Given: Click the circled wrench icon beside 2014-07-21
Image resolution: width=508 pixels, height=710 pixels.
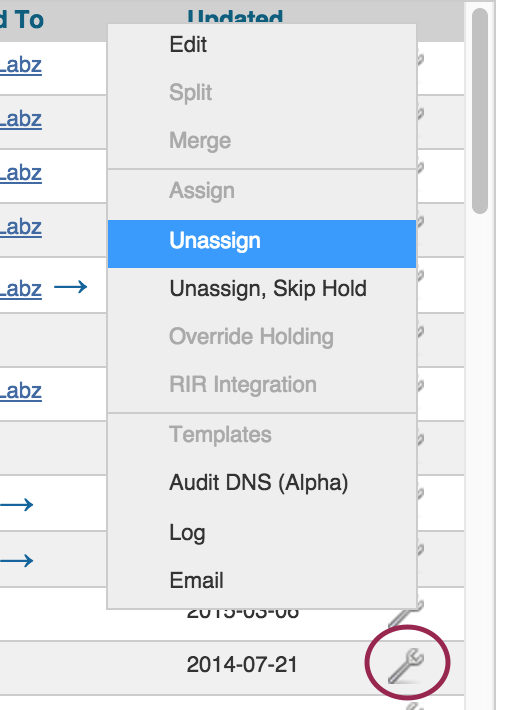Looking at the screenshot, I should [x=406, y=665].
